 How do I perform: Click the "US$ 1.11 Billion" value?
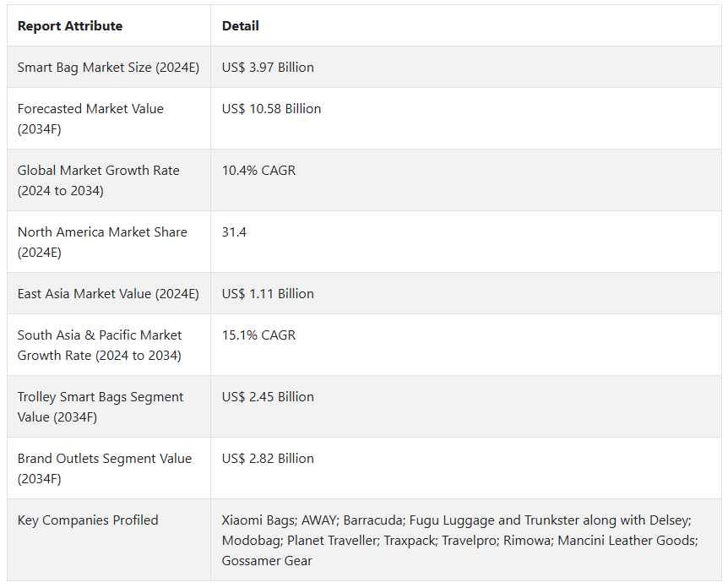tap(268, 294)
